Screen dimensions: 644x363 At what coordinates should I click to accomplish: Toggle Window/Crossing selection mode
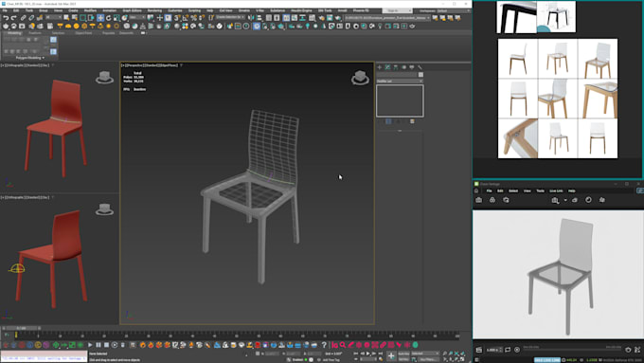click(90, 18)
